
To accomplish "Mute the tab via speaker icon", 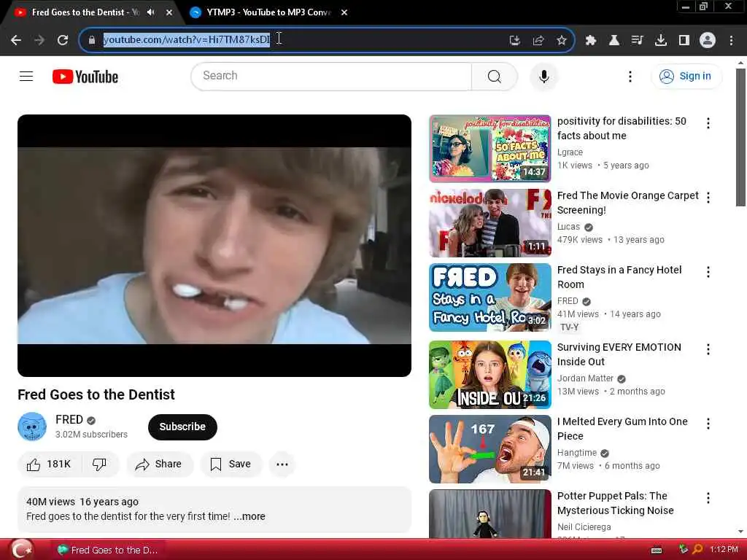I will (x=151, y=12).
